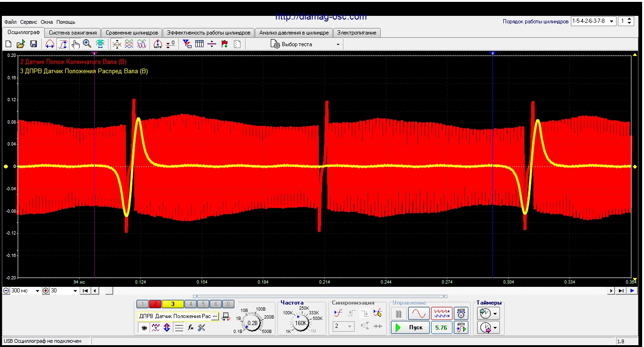Open channel sensor load icon beside name field
The height and width of the screenshot is (347, 644).
pyautogui.click(x=226, y=316)
